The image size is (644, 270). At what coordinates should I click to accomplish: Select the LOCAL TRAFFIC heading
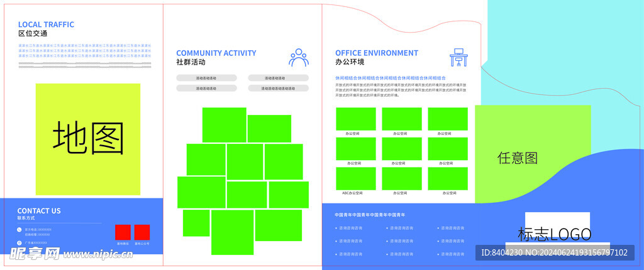tap(46, 24)
